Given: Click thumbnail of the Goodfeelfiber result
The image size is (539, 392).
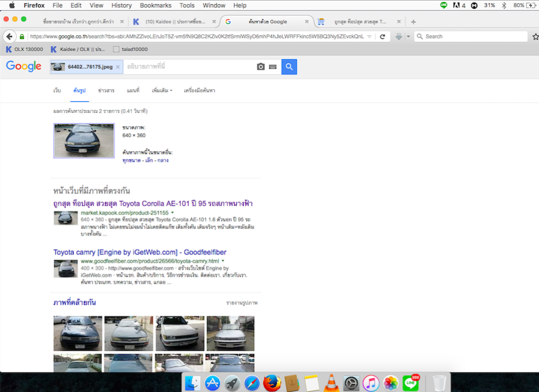Looking at the screenshot, I should click(66, 269).
